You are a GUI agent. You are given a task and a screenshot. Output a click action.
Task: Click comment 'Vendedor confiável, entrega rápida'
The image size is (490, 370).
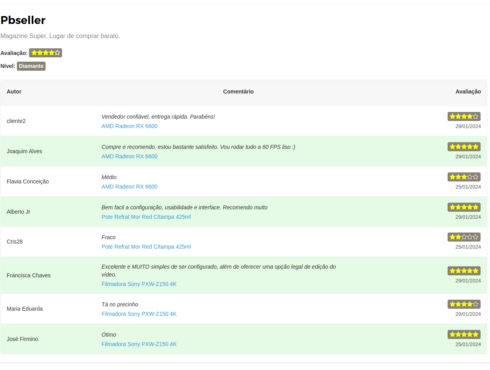[x=158, y=117]
